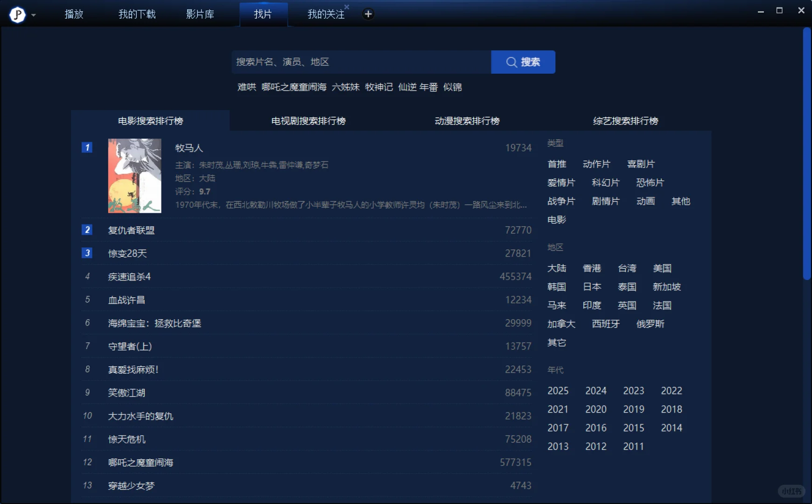Click the search input field
Viewport: 812px width, 504px height.
click(359, 62)
